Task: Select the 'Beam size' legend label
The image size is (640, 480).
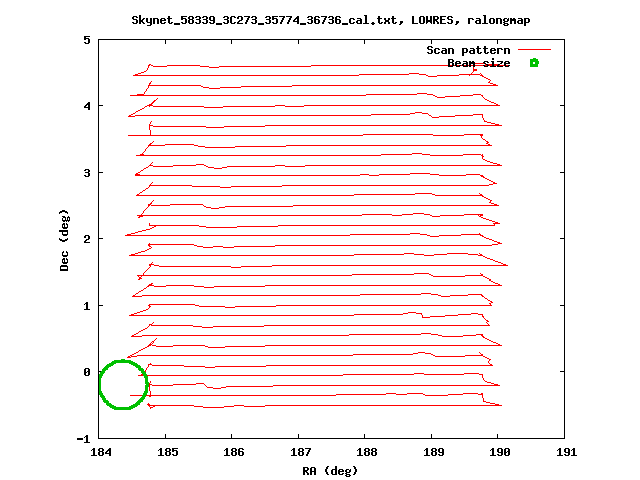Action: tap(478, 63)
